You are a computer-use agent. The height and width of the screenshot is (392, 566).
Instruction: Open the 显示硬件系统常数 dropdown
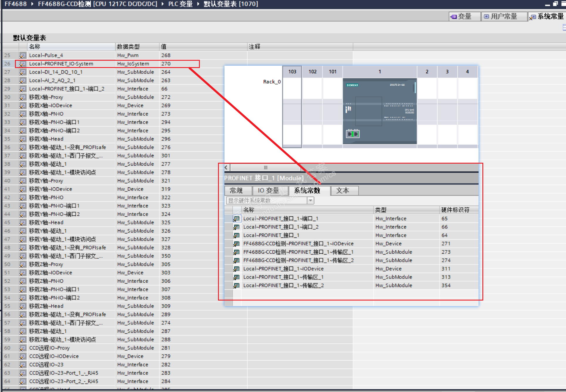(310, 201)
